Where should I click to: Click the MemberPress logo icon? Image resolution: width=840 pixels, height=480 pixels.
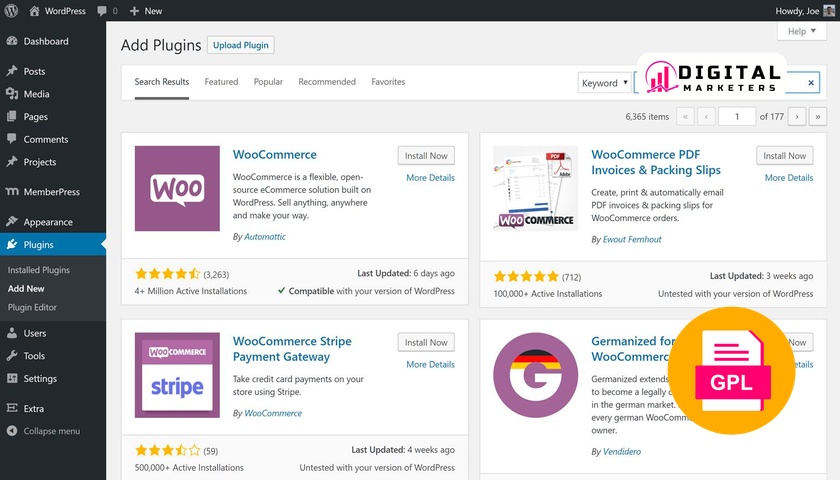coord(12,191)
